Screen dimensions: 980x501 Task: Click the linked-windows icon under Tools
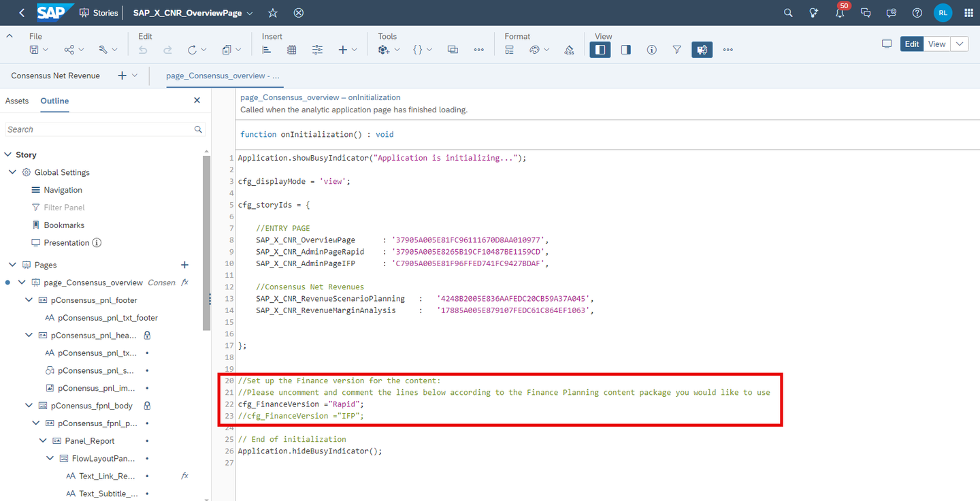[453, 50]
